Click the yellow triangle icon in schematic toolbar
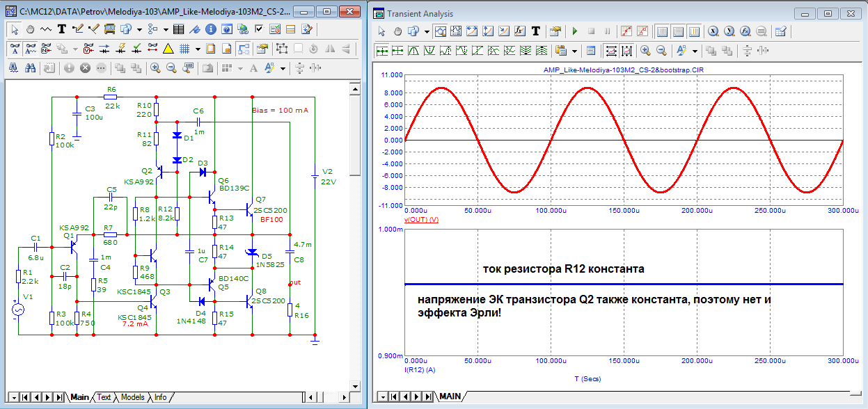The width and height of the screenshot is (868, 409). (168, 49)
